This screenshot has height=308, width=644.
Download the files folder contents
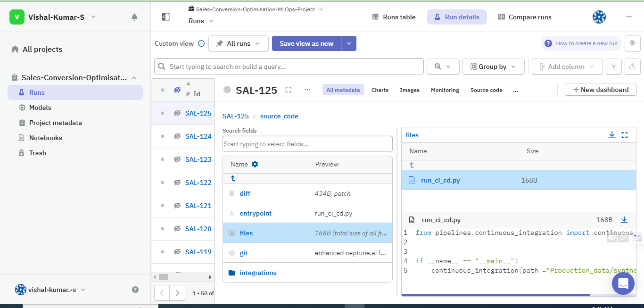click(612, 135)
